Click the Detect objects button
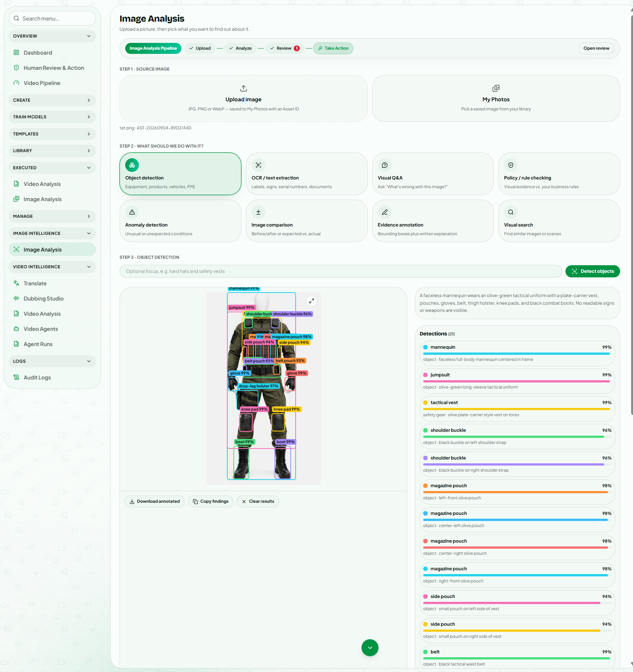The height and width of the screenshot is (672, 633). tap(592, 271)
